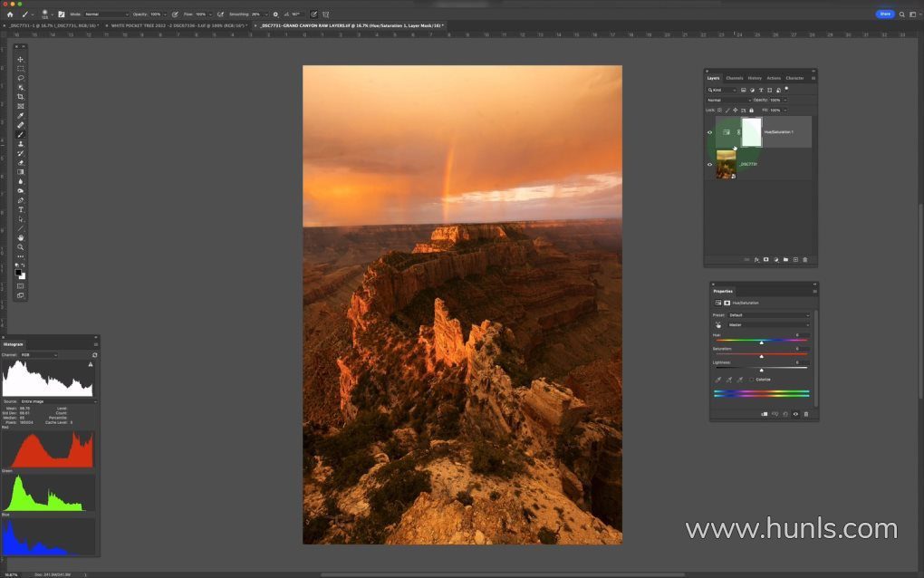This screenshot has width=924, height=578.
Task: Select the Brush tool in toolbar
Action: 21,134
